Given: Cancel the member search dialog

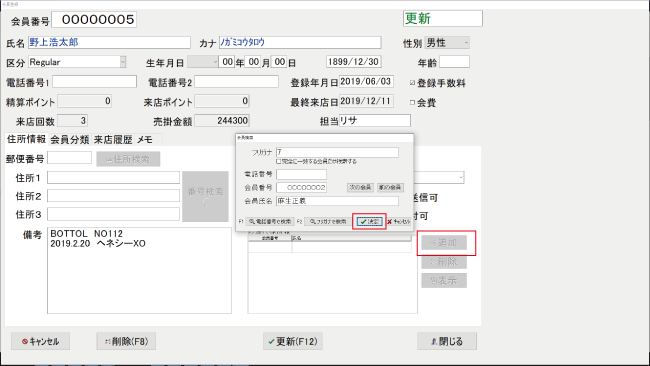Looking at the screenshot, I should pyautogui.click(x=399, y=222).
